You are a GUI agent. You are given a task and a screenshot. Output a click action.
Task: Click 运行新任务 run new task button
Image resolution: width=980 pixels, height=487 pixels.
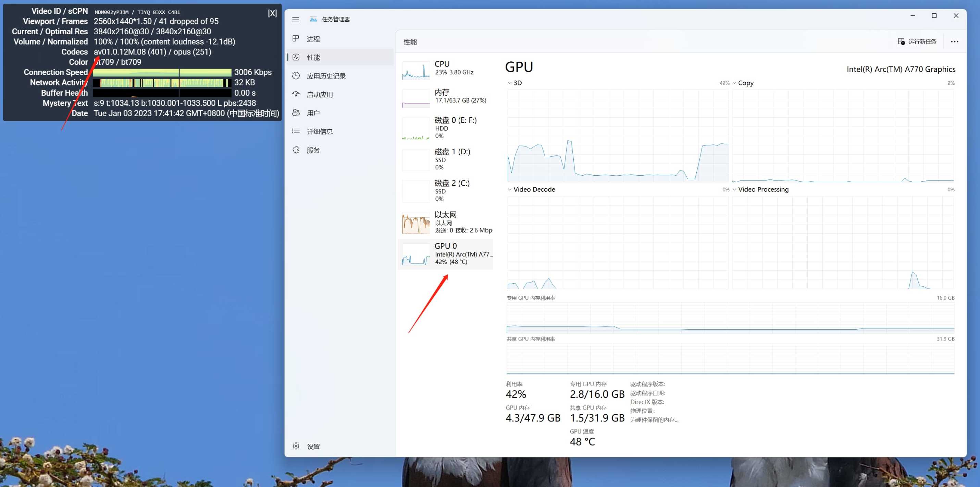point(917,41)
